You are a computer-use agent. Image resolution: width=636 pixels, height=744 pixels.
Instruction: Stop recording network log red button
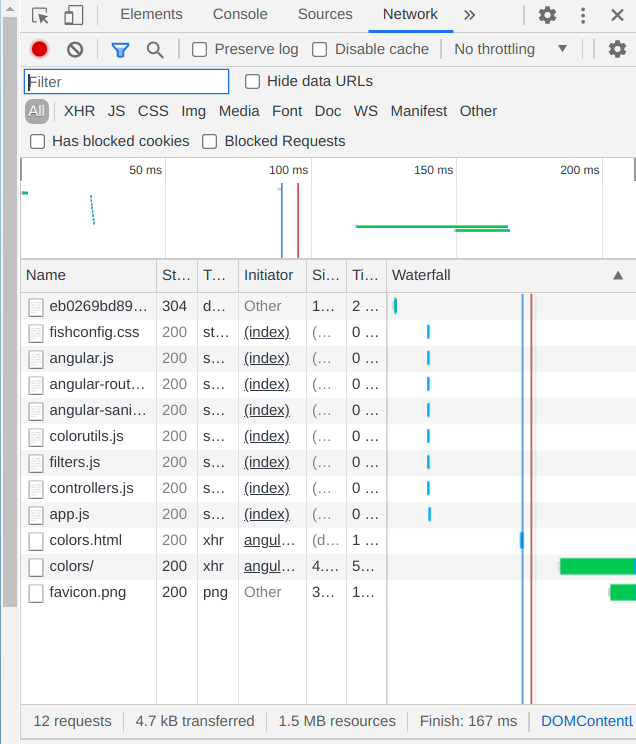[x=39, y=49]
